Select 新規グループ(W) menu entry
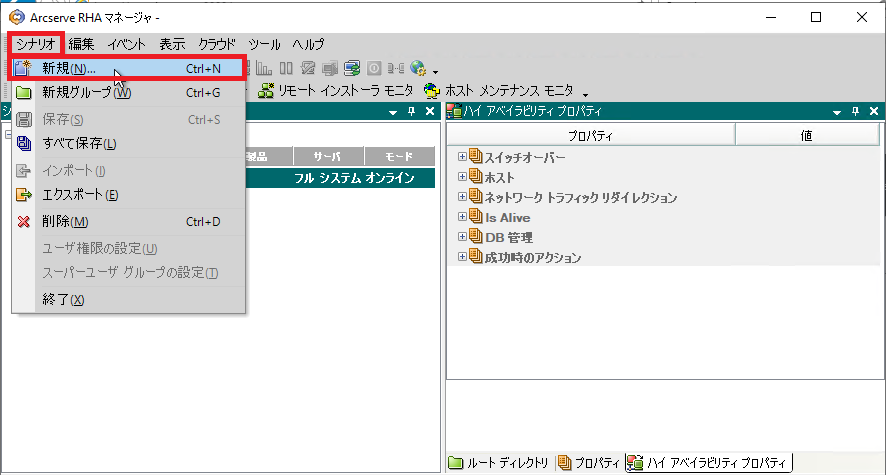This screenshot has height=475, width=886. (129, 93)
